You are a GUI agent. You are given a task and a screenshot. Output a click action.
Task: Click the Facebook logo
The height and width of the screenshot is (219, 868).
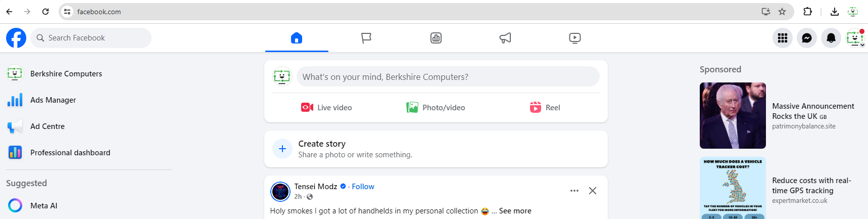pyautogui.click(x=16, y=38)
